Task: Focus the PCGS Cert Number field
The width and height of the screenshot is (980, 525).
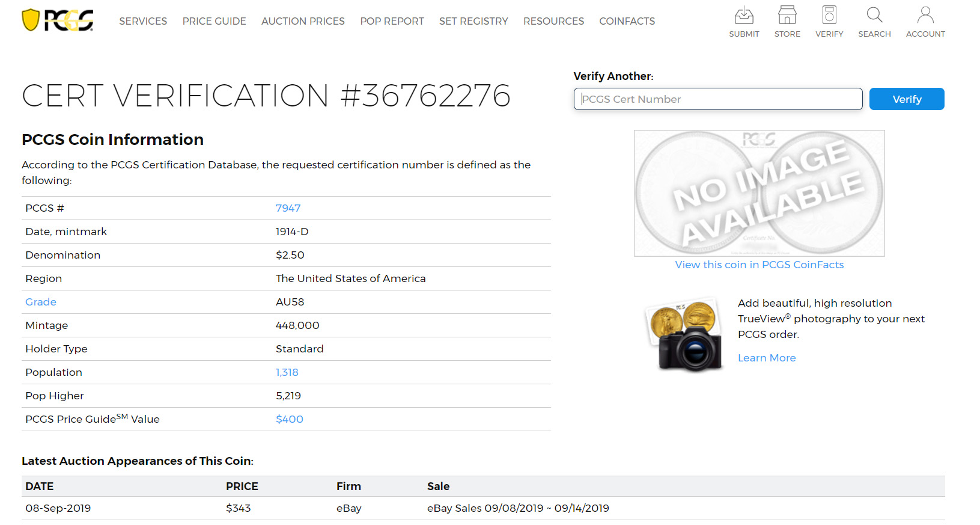Action: pyautogui.click(x=718, y=99)
